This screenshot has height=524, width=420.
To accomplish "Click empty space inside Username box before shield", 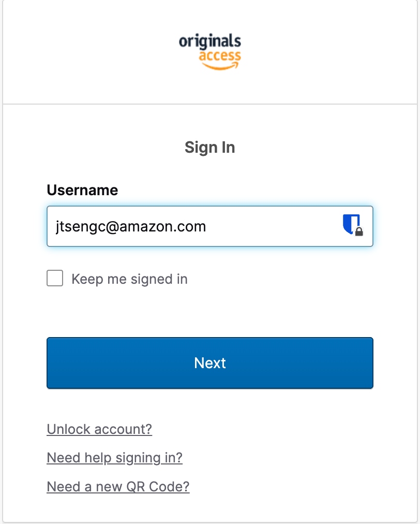I will pyautogui.click(x=274, y=226).
